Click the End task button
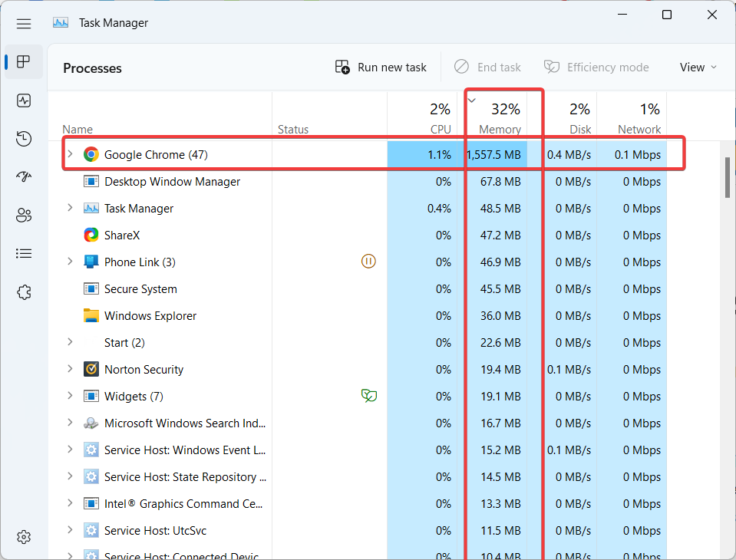736x560 pixels. click(488, 67)
